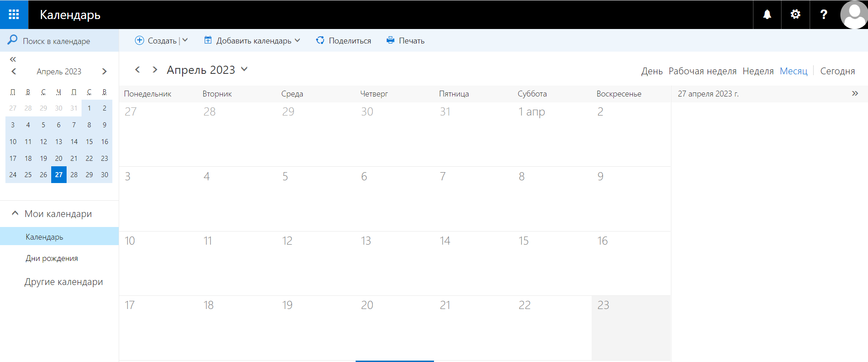Jump to Today

[x=837, y=71]
